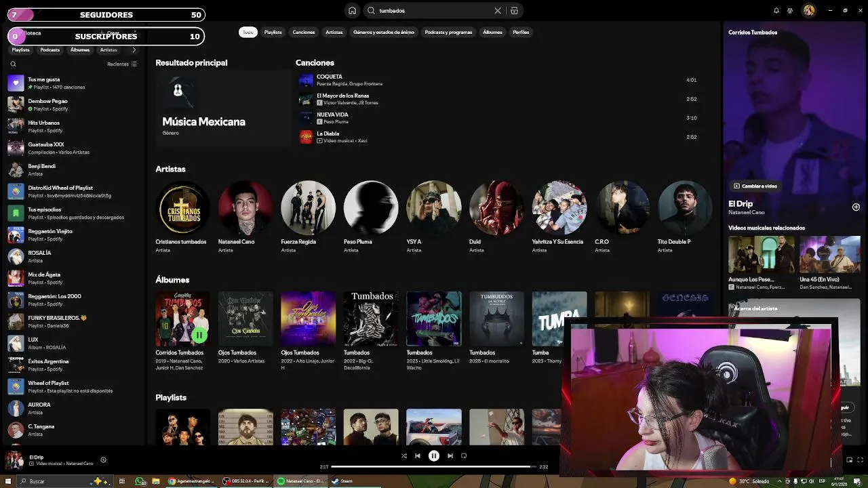Image resolution: width=868 pixels, height=488 pixels.
Task: Open Una 45 (En Vivo) related video
Action: coord(830,263)
